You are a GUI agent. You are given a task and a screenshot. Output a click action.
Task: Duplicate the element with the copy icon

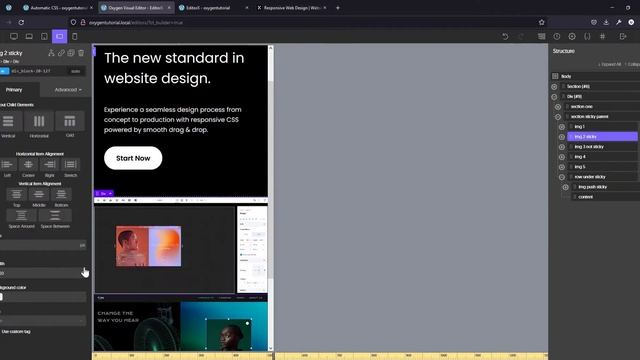[71, 53]
